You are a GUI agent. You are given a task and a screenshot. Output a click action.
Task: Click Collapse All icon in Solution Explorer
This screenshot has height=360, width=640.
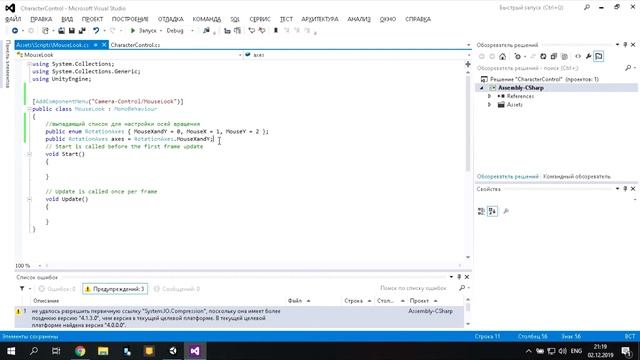click(x=553, y=57)
